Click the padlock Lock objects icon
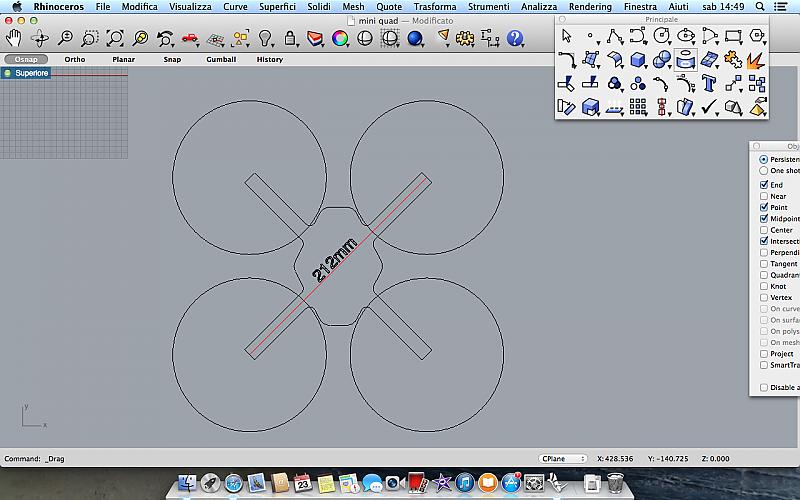The width and height of the screenshot is (800, 500). 291,39
